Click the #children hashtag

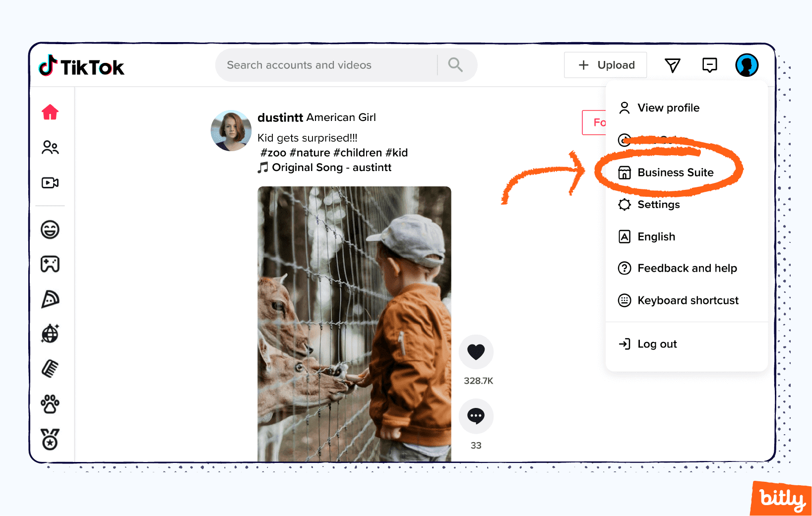358,153
